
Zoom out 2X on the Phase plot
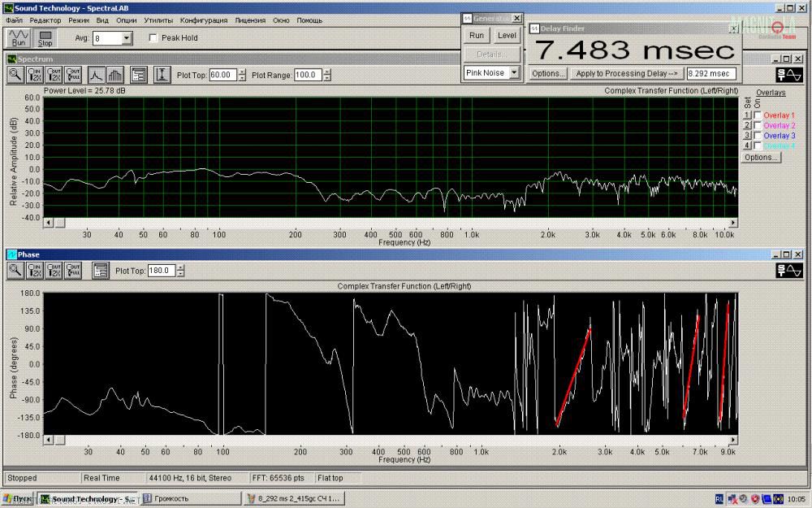coord(54,270)
